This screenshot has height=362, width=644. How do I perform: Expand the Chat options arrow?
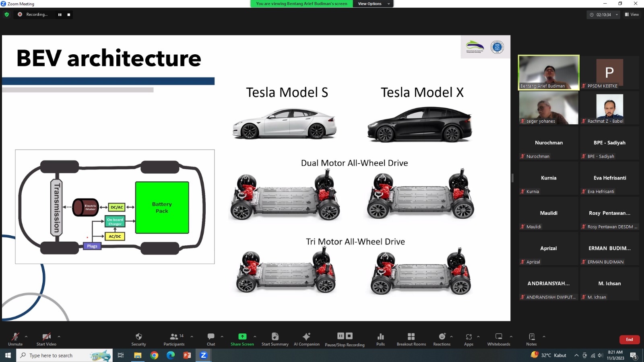pyautogui.click(x=222, y=336)
